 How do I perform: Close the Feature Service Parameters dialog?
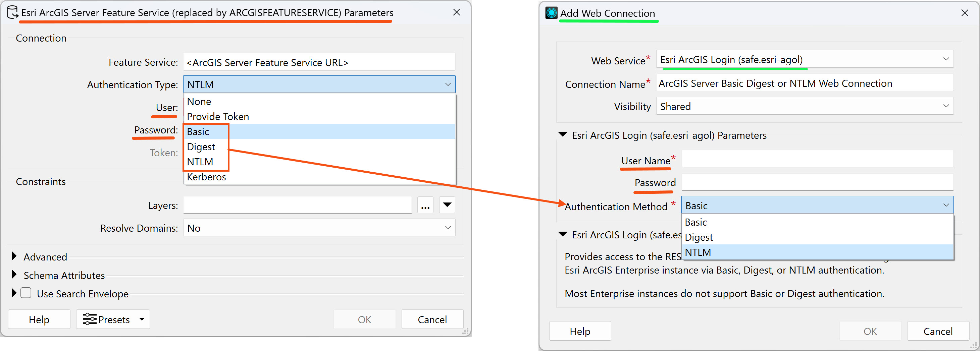pyautogui.click(x=457, y=12)
